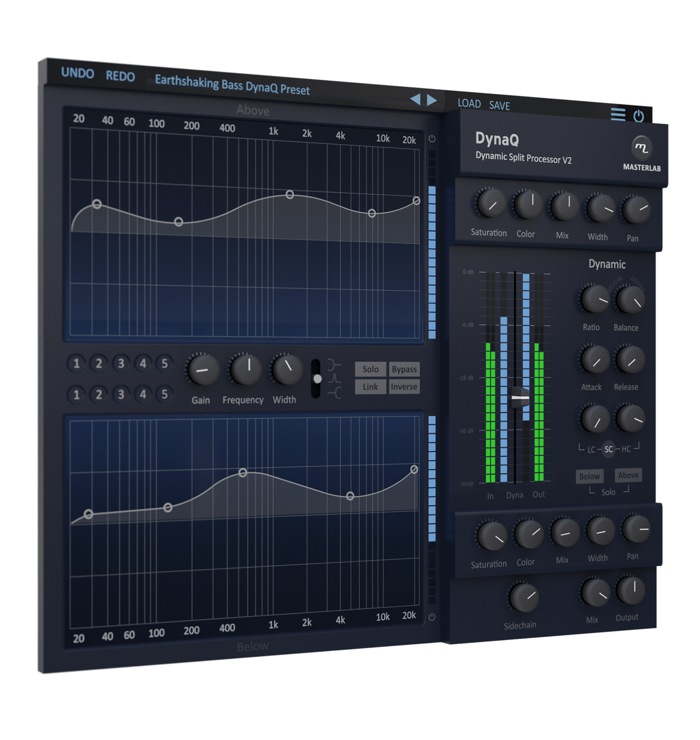Go to next preset with right arrow
The image size is (700, 740).
tap(432, 100)
